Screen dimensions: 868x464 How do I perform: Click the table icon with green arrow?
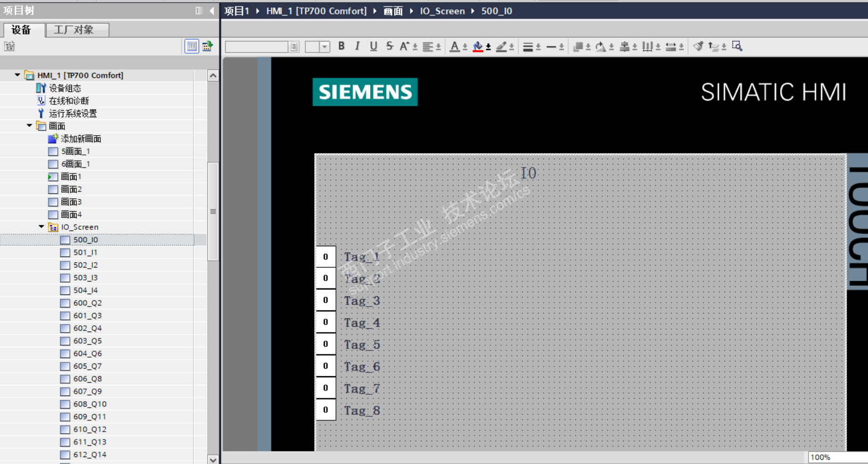tap(207, 46)
